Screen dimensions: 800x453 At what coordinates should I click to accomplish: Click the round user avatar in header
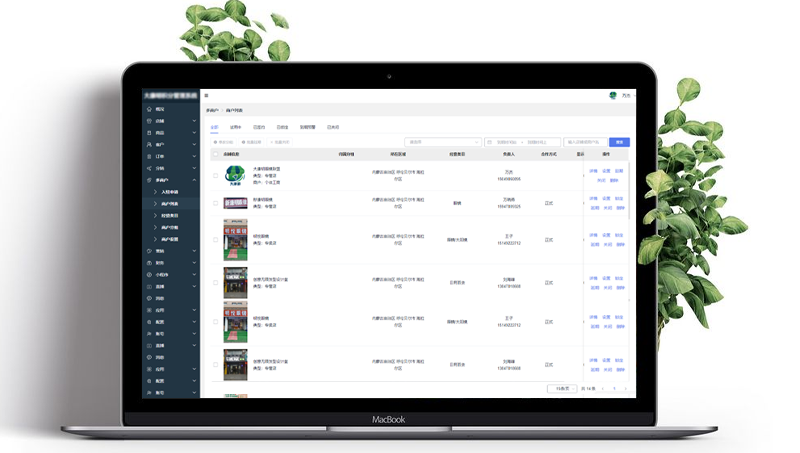click(x=613, y=95)
